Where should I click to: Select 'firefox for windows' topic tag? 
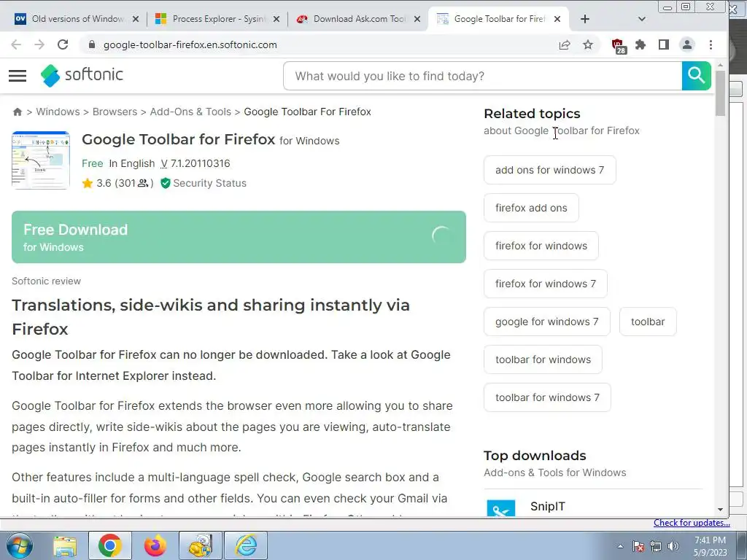[x=541, y=246]
